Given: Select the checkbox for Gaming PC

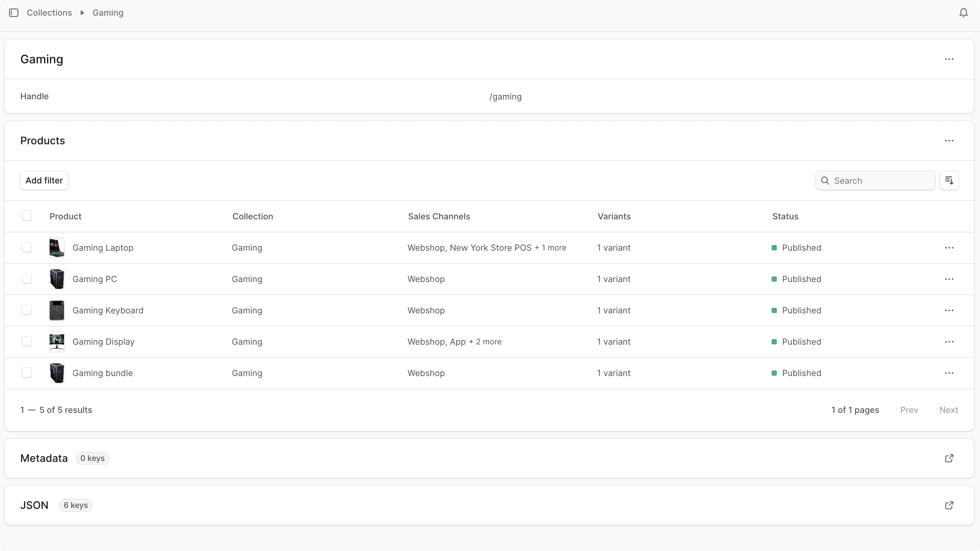Looking at the screenshot, I should tap(27, 279).
